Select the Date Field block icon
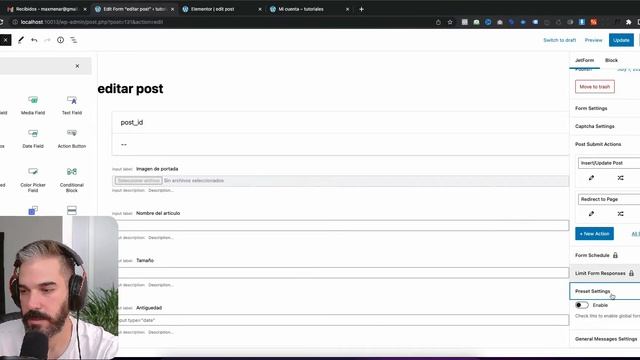This screenshot has height=360, width=640. point(33,133)
